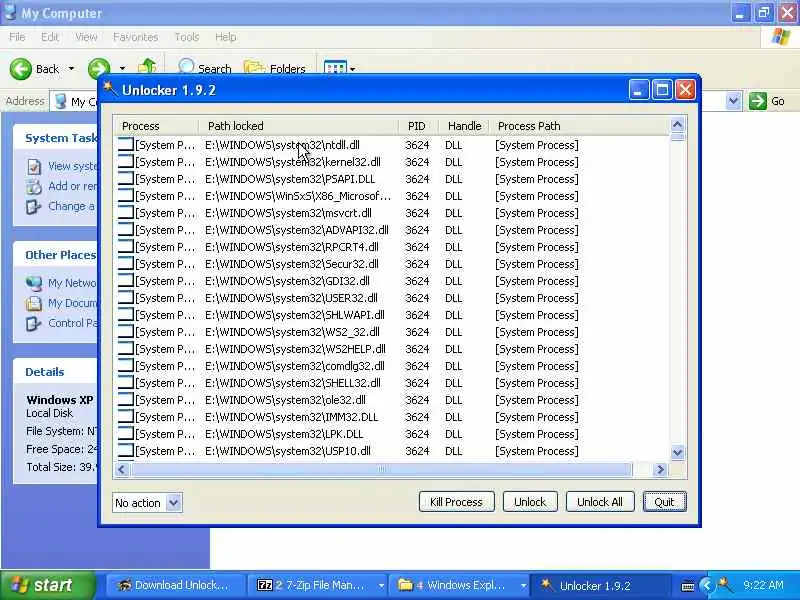
Task: Click the Unlock button
Action: click(530, 502)
